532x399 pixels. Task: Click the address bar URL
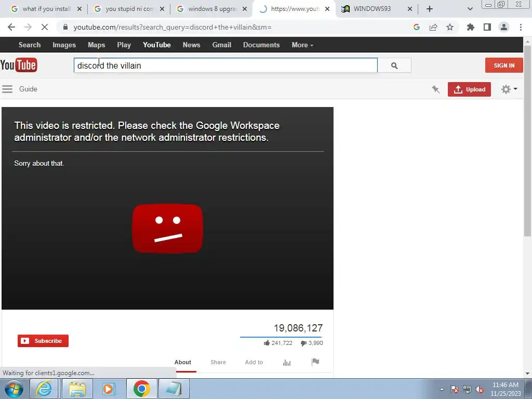[x=172, y=27]
